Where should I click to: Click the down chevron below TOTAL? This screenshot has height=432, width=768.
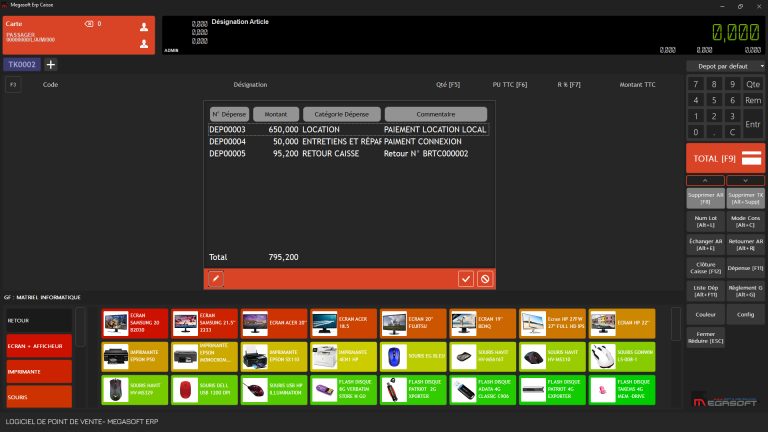tap(745, 180)
